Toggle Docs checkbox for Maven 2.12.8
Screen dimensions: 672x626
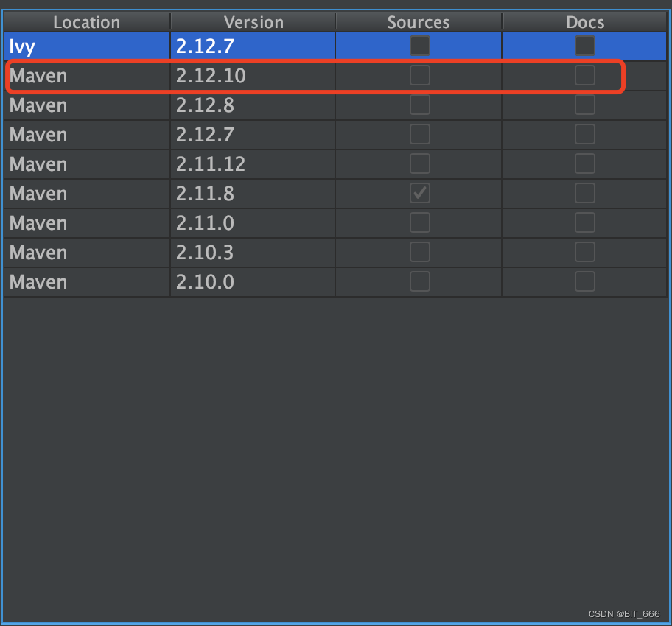(584, 105)
